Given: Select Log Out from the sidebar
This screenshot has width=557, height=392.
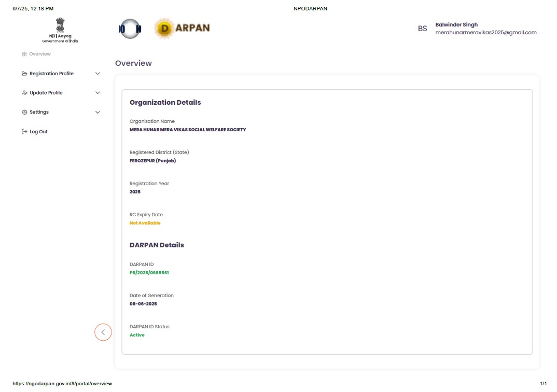Looking at the screenshot, I should (38, 131).
